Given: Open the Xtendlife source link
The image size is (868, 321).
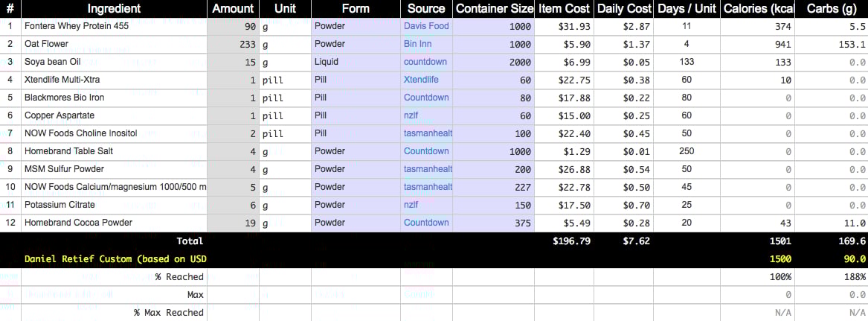Looking at the screenshot, I should (x=421, y=80).
